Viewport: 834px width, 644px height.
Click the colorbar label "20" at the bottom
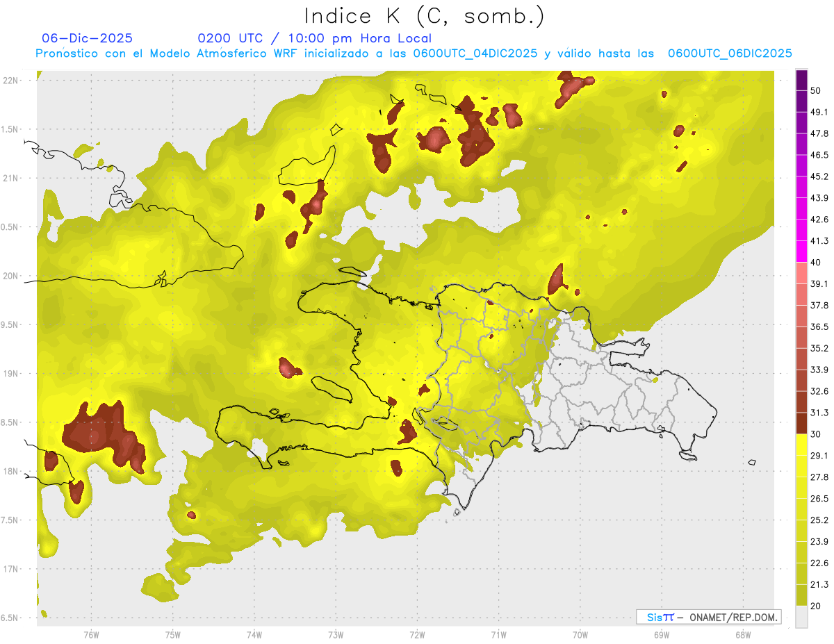tap(816, 606)
